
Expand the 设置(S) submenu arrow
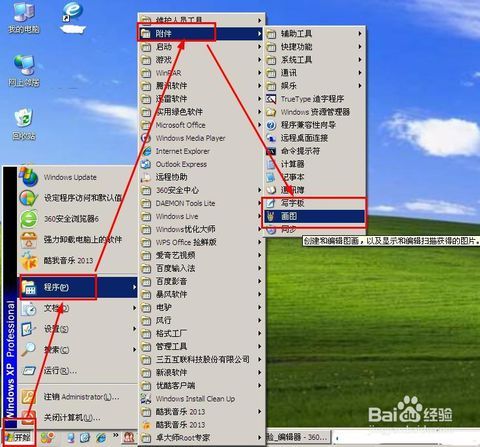pyautogui.click(x=134, y=328)
